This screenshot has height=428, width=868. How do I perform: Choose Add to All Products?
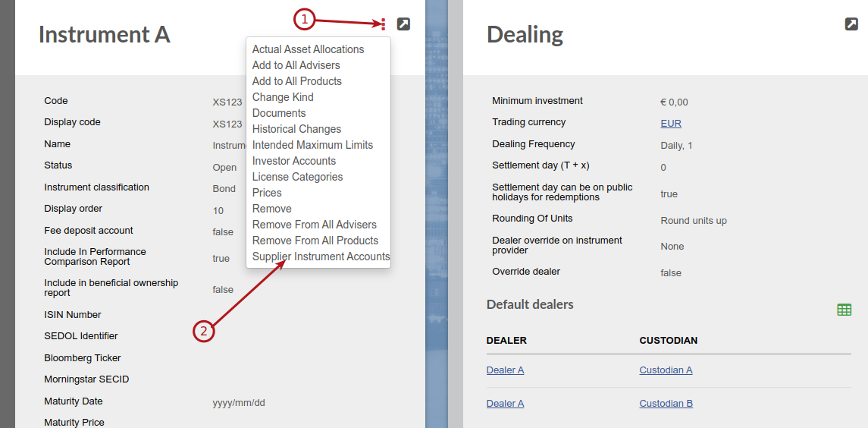296,81
